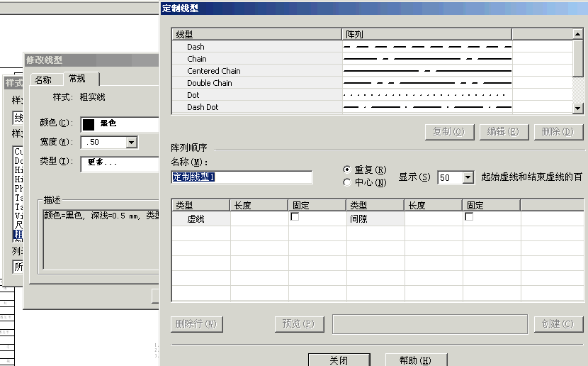Select the Dash Dot line type
Image resolution: width=588 pixels, height=366 pixels.
click(x=257, y=107)
